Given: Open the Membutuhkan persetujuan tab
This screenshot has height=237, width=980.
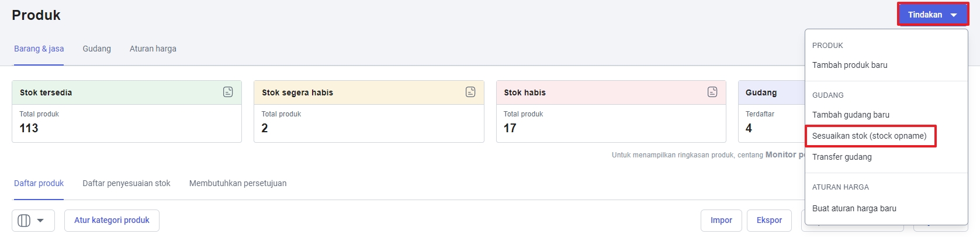Looking at the screenshot, I should click(238, 183).
